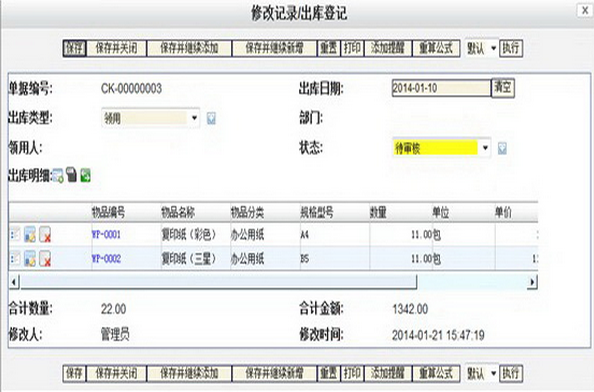594x392 pixels.
Task: Click the delete icon in WP-0002 row
Action: [45, 259]
